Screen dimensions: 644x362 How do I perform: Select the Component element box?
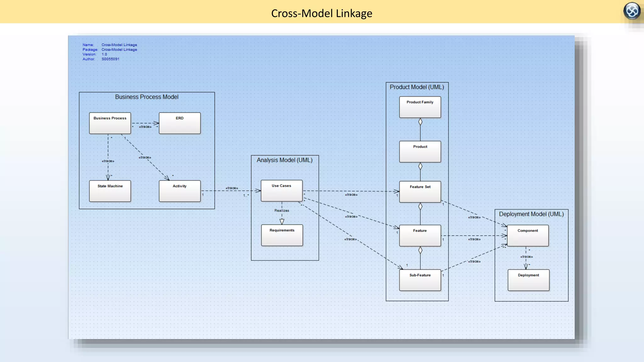528,236
